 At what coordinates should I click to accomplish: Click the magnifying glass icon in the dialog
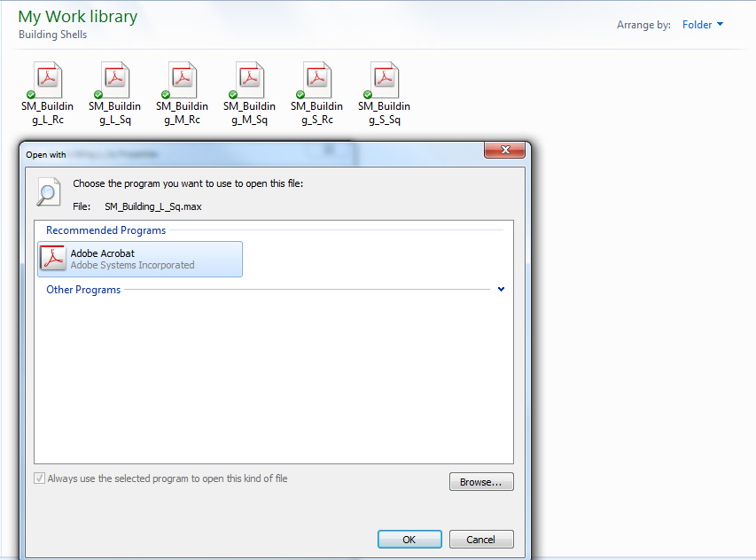(49, 192)
